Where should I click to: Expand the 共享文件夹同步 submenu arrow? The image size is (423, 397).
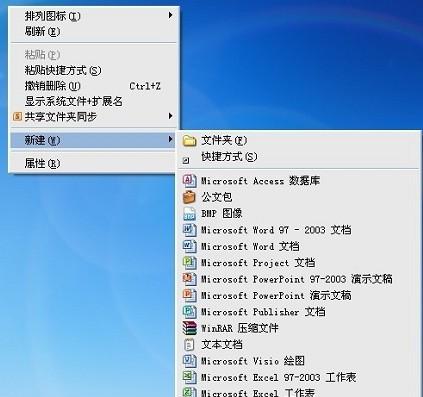point(170,116)
